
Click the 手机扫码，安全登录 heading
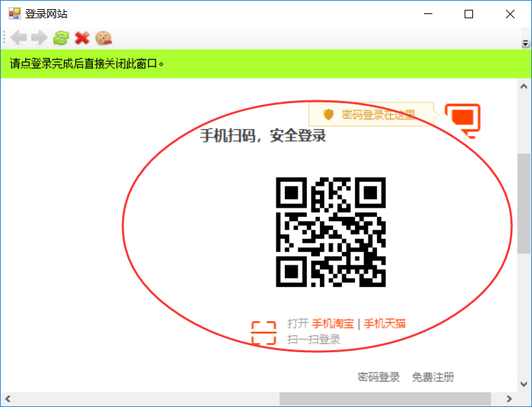pyautogui.click(x=263, y=135)
